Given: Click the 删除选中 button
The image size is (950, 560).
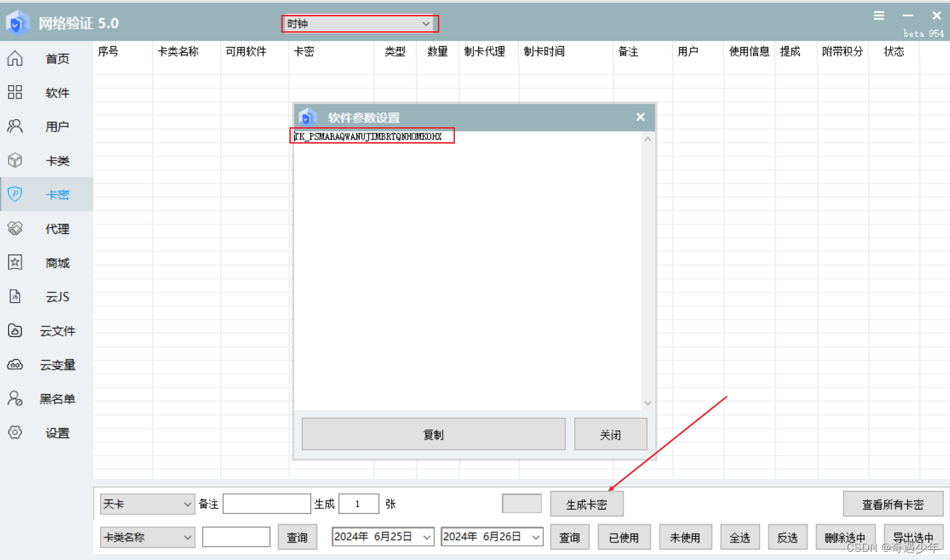Looking at the screenshot, I should coord(845,537).
